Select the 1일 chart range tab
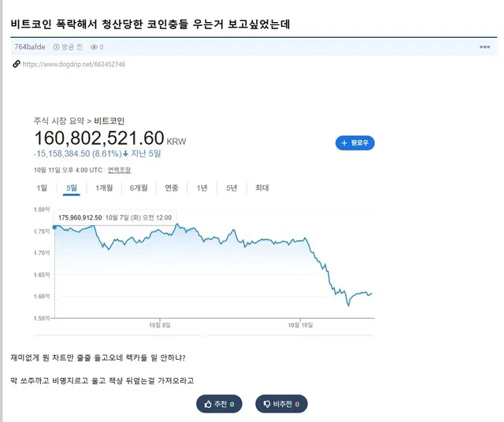The width and height of the screenshot is (504, 422). pyautogui.click(x=42, y=187)
